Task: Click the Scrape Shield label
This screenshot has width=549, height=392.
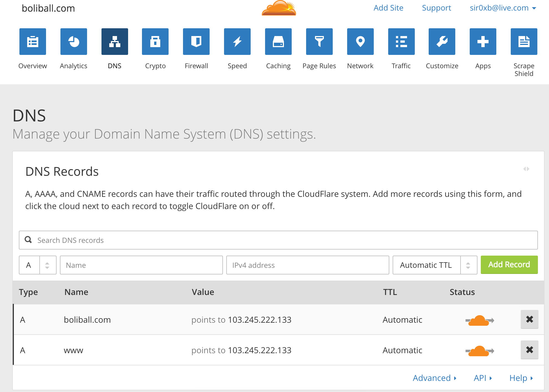Action: point(524,70)
